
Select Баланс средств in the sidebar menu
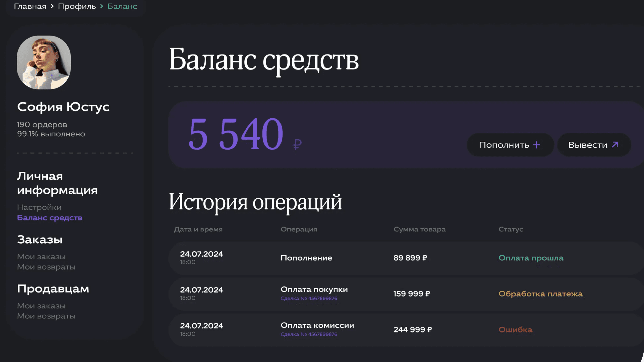(x=49, y=218)
